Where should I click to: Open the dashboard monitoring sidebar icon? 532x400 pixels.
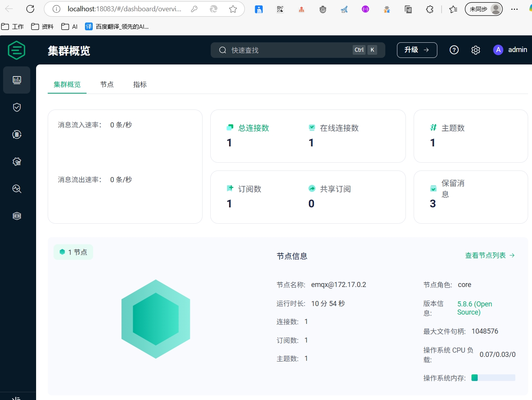coord(17,80)
